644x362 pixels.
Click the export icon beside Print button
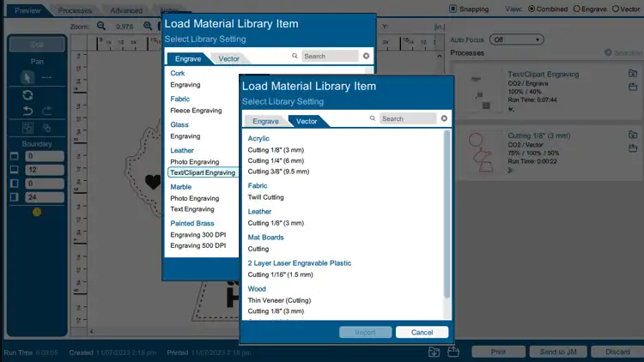pos(453,352)
